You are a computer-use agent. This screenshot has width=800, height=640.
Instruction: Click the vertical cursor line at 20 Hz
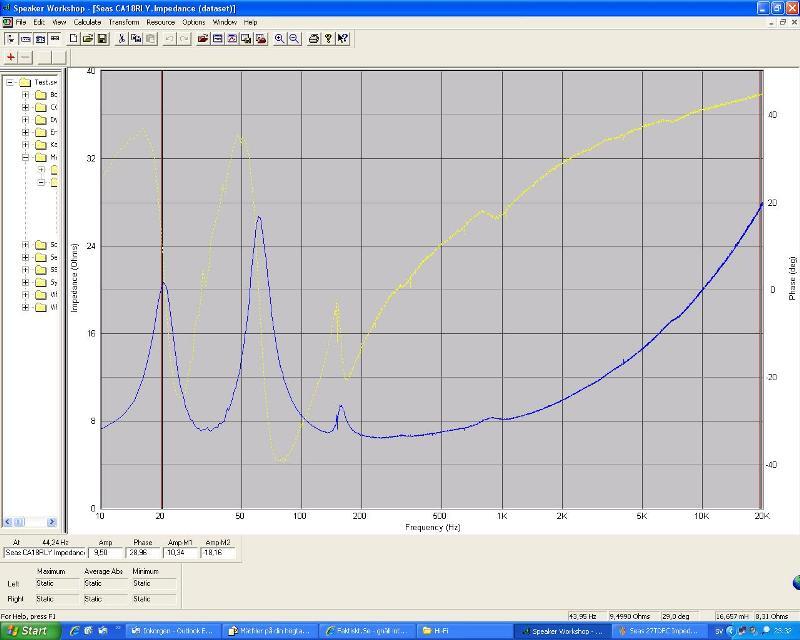(162, 290)
